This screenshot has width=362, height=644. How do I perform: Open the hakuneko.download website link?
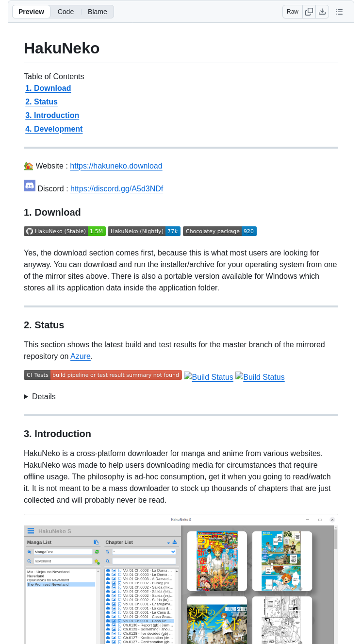tap(116, 166)
